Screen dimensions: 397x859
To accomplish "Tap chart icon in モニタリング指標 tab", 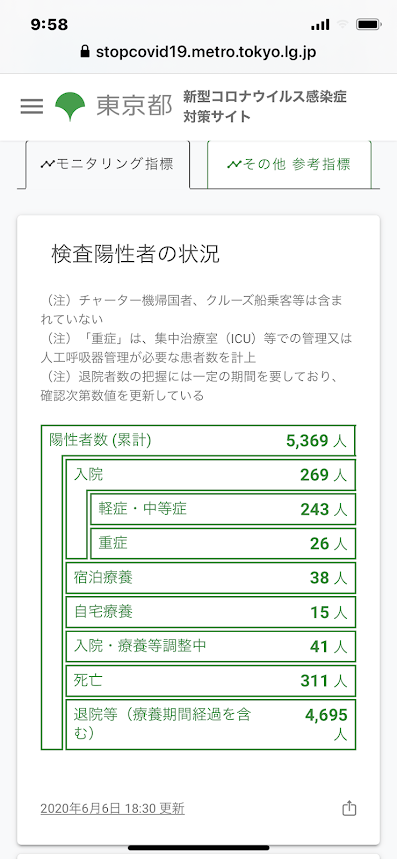I will [x=48, y=164].
